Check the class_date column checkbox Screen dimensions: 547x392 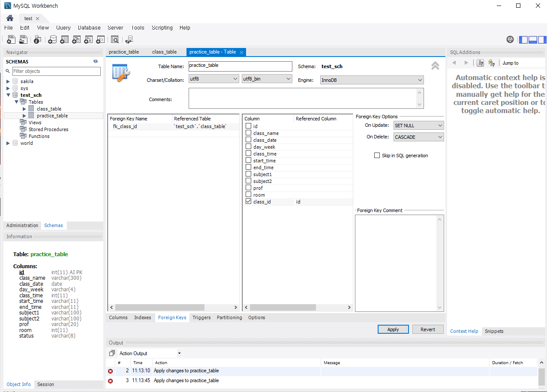coord(249,140)
